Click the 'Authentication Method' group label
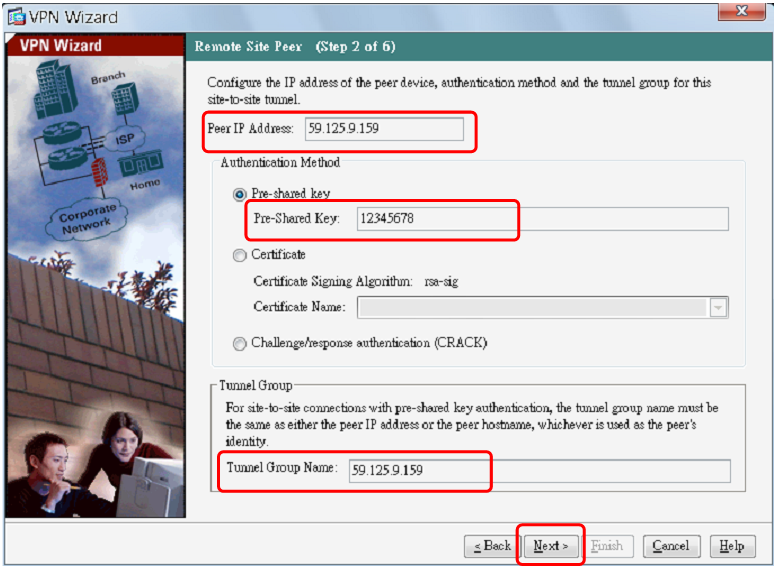The image size is (775, 570). coord(280,163)
